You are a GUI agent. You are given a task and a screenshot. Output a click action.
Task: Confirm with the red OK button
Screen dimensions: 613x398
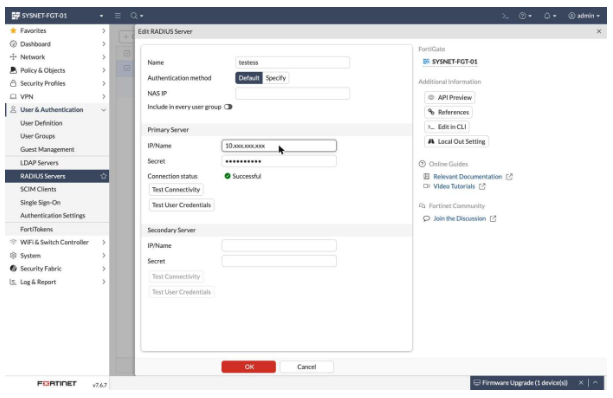click(x=249, y=367)
